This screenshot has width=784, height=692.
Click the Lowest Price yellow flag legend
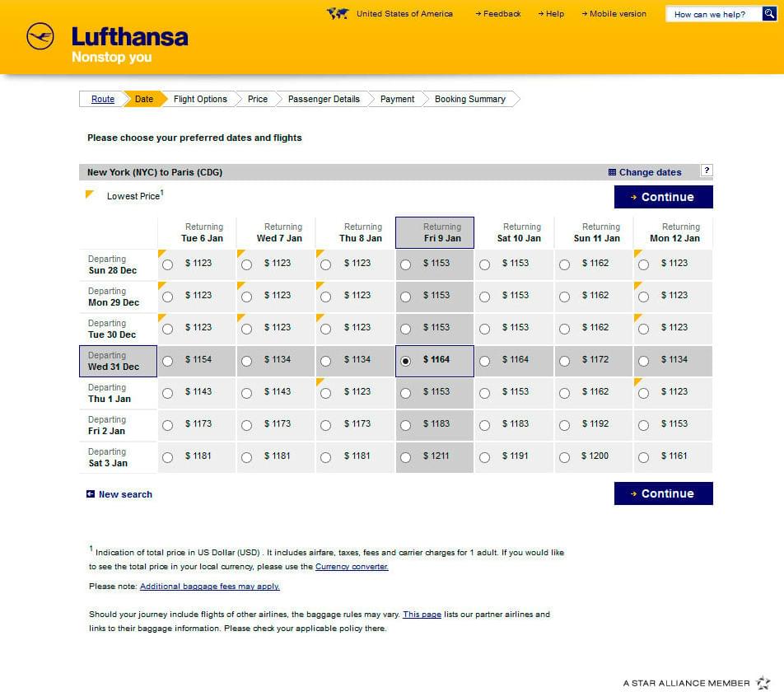90,194
